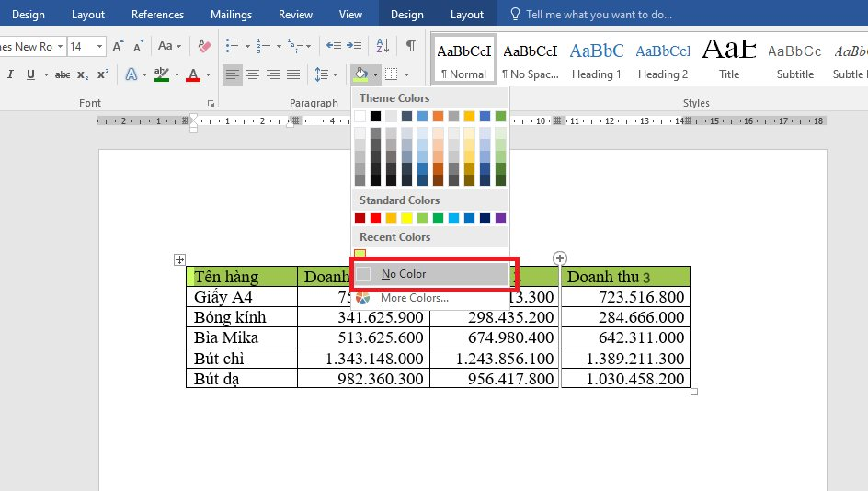Click the Increase Font Size icon

coord(118,46)
